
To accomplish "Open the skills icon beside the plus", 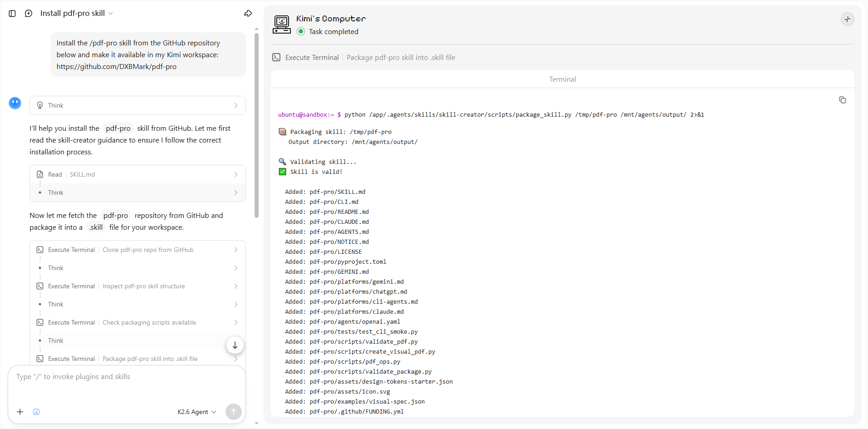I will click(x=36, y=412).
